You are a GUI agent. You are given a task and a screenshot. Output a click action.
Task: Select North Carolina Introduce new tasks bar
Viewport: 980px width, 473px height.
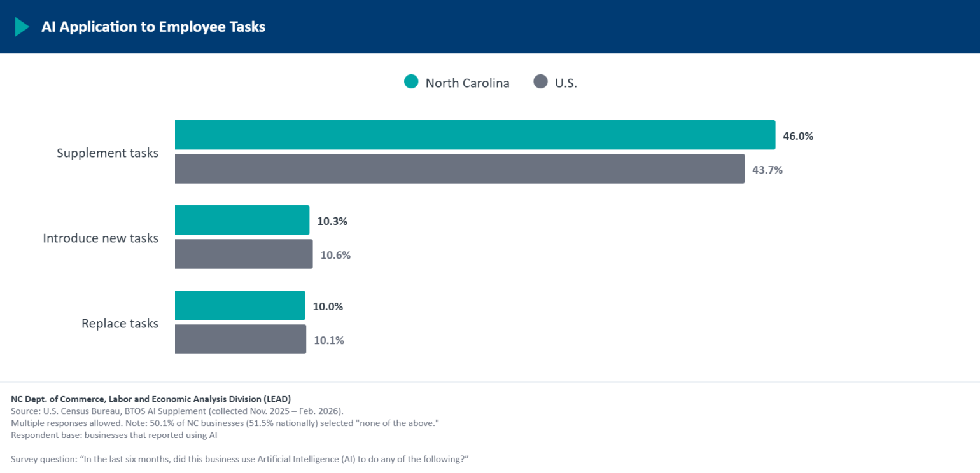pos(242,220)
